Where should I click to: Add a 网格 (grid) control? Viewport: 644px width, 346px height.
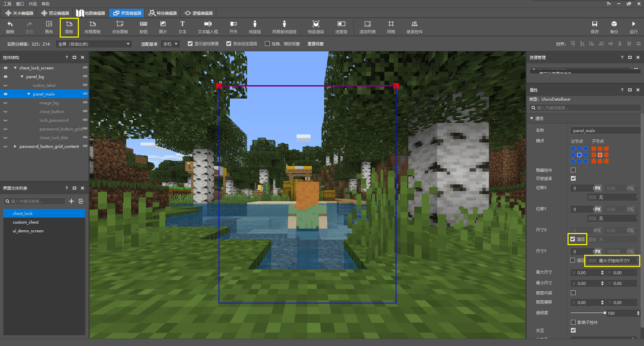pos(391,27)
